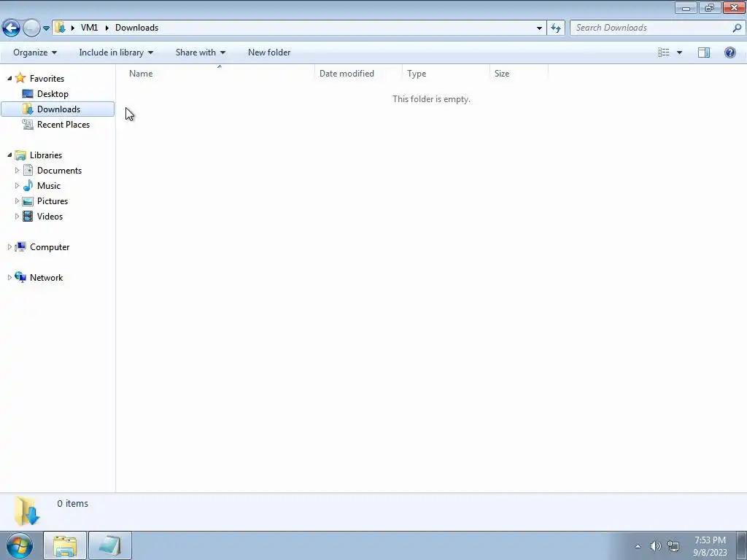Open the network tray icon
Image resolution: width=747 pixels, height=560 pixels.
[673, 546]
